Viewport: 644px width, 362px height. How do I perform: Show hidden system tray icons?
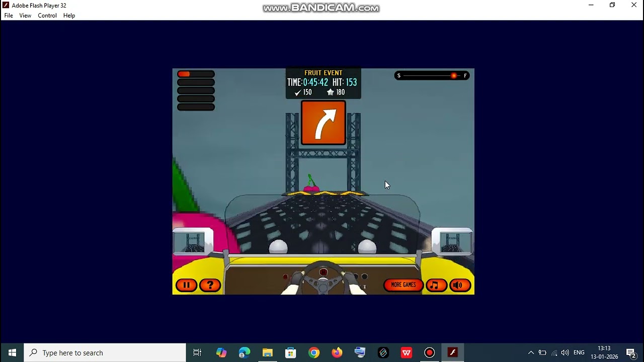pos(531,353)
